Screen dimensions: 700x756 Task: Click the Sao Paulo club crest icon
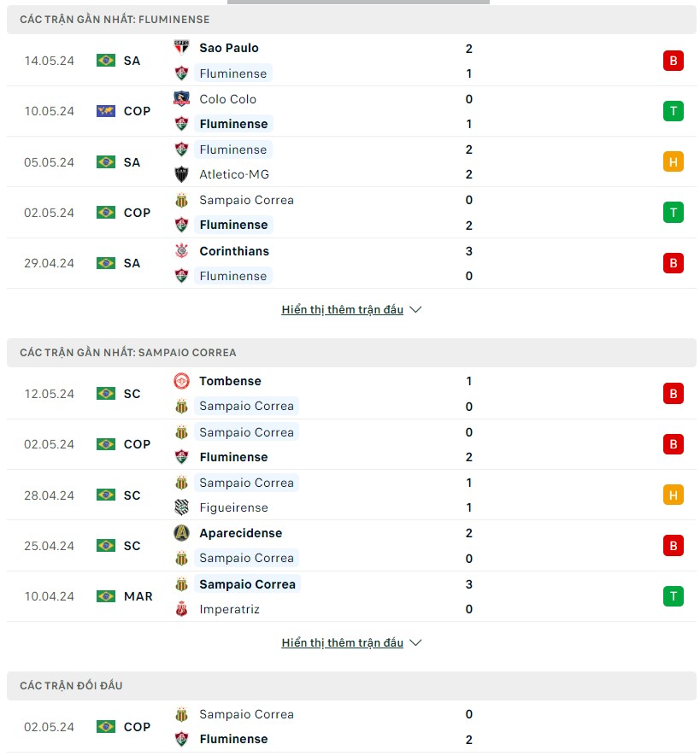180,48
